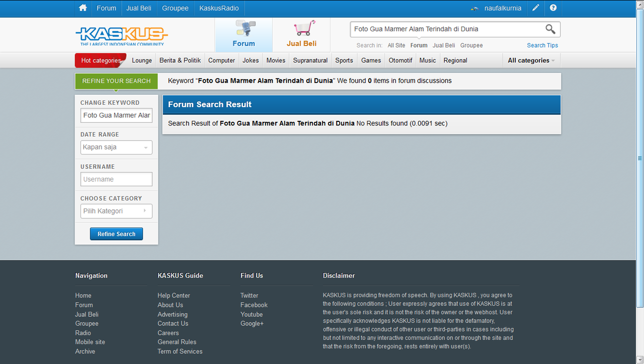The image size is (644, 364).
Task: Open footer Archive link
Action: coord(86,352)
